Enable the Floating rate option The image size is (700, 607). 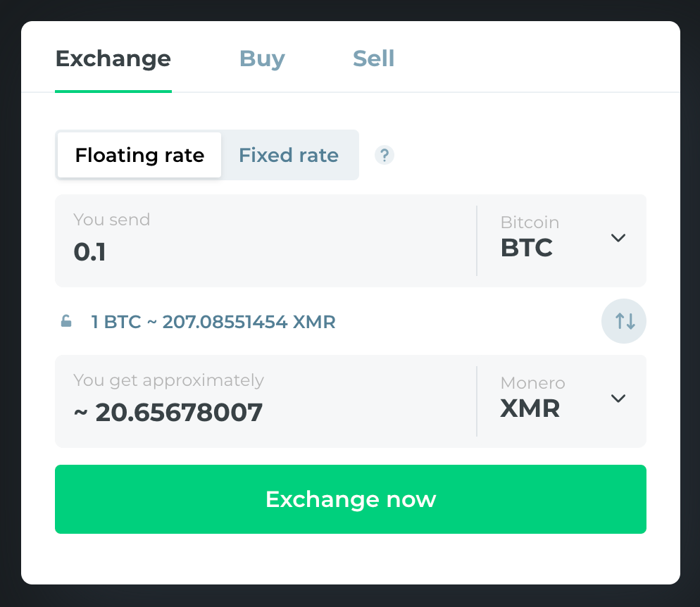(139, 155)
